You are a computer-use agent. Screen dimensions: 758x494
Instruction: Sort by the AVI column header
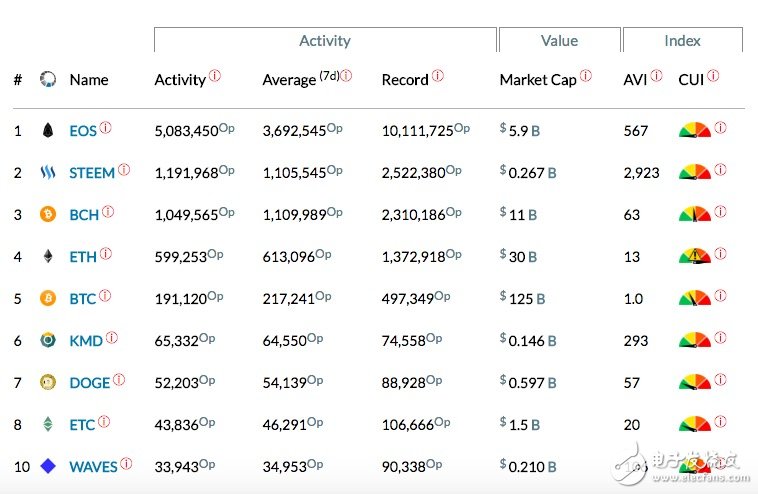[635, 80]
